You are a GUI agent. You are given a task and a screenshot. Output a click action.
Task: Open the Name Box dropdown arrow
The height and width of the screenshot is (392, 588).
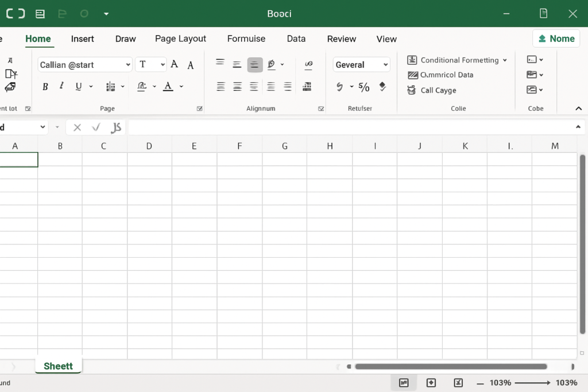coord(42,127)
